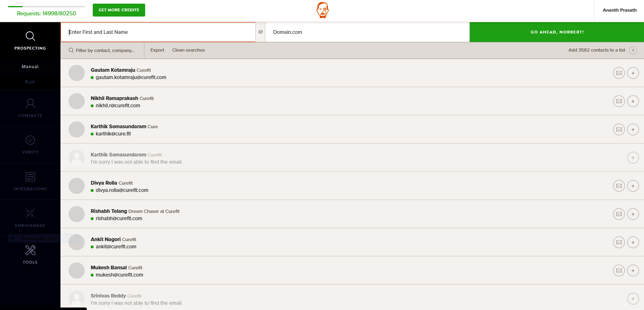Click GO AHEAD, NORBERT! button

557,32
